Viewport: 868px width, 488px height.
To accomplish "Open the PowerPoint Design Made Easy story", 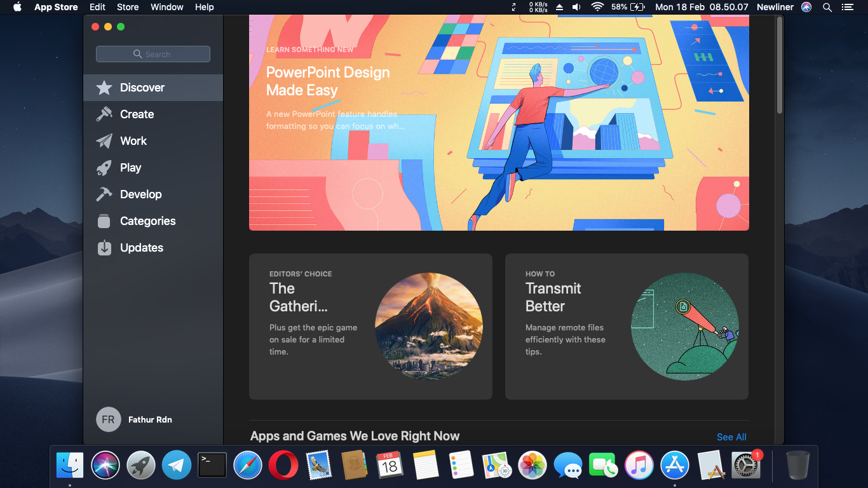I will pyautogui.click(x=499, y=123).
